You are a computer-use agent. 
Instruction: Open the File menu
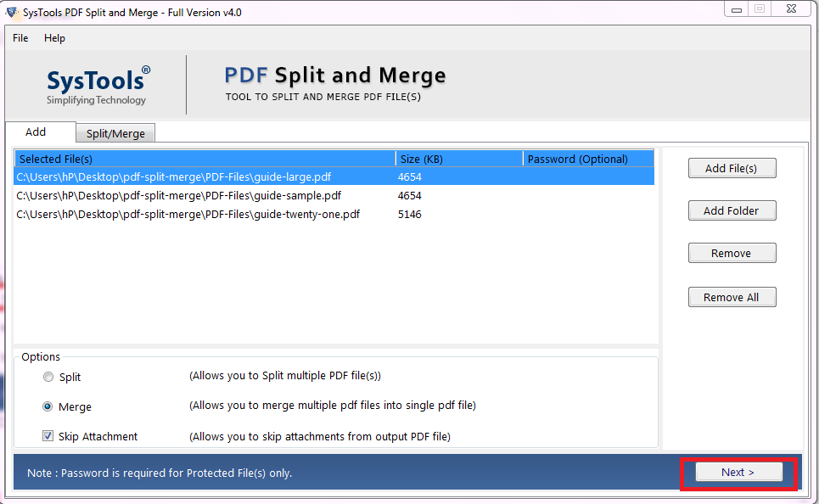[x=20, y=38]
